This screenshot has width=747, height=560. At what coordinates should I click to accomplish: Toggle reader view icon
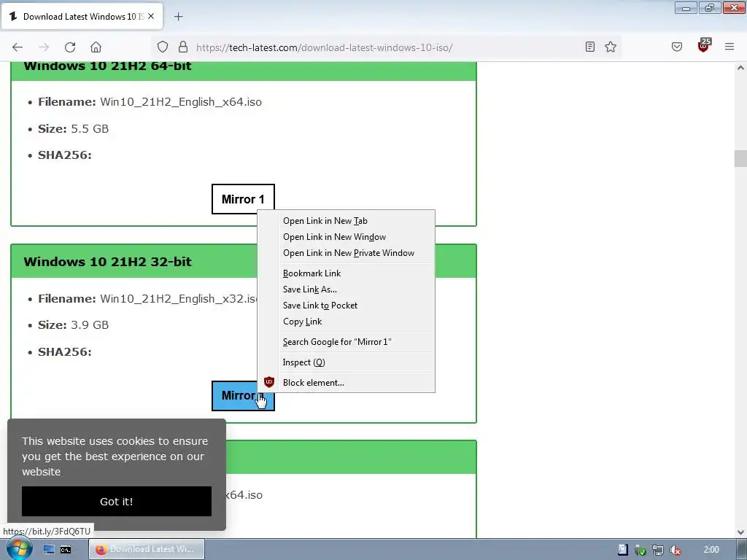coord(589,47)
